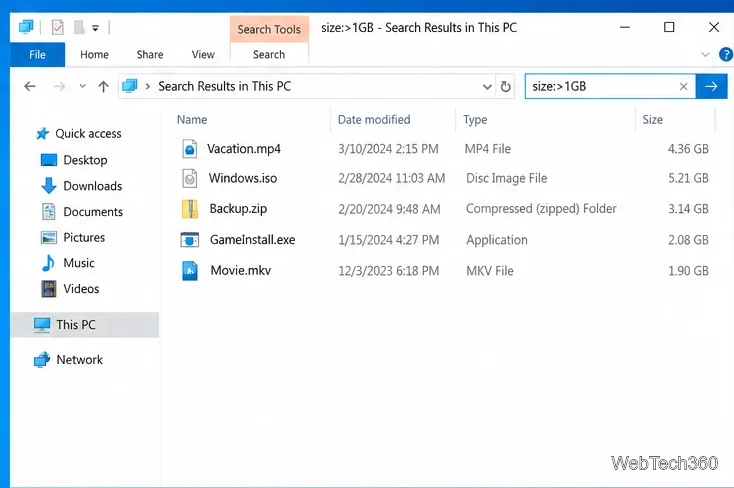Image resolution: width=734 pixels, height=488 pixels.
Task: Open the File menu
Action: pyautogui.click(x=37, y=55)
